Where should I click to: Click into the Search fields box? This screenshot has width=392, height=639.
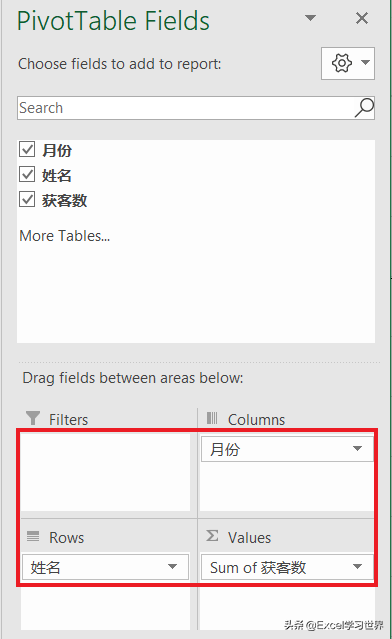coord(185,108)
